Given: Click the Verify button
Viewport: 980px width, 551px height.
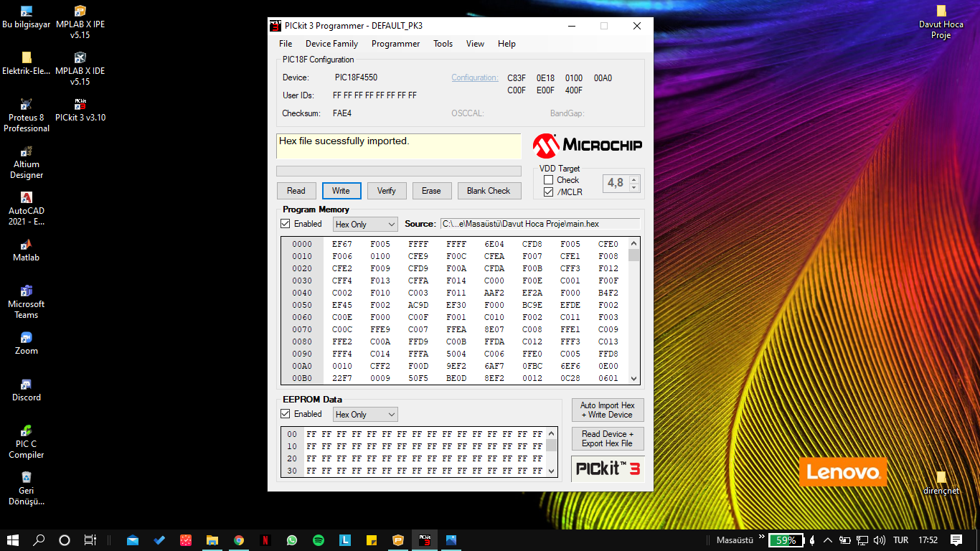Looking at the screenshot, I should (386, 191).
